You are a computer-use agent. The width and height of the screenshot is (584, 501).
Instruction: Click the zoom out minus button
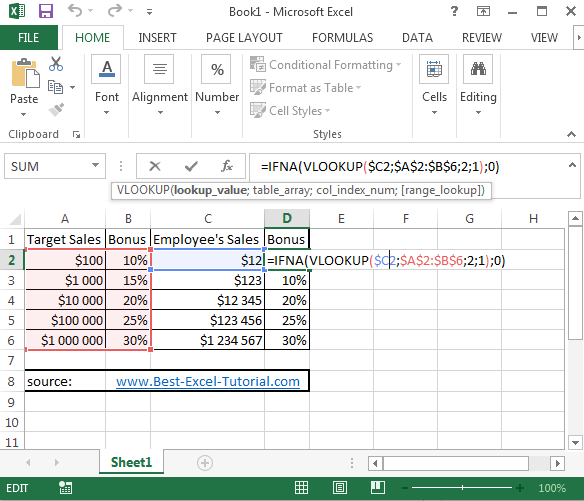pyautogui.click(x=405, y=488)
